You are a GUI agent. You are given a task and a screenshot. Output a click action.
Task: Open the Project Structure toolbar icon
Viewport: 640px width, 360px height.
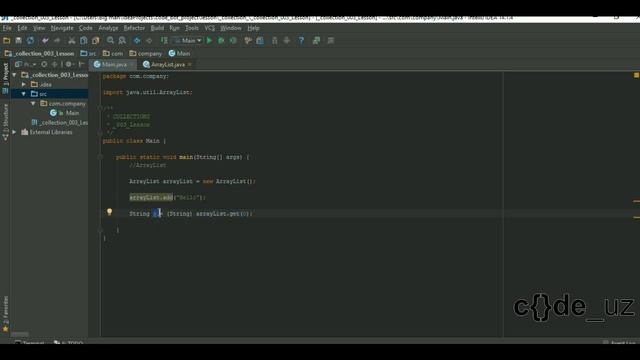pos(260,40)
